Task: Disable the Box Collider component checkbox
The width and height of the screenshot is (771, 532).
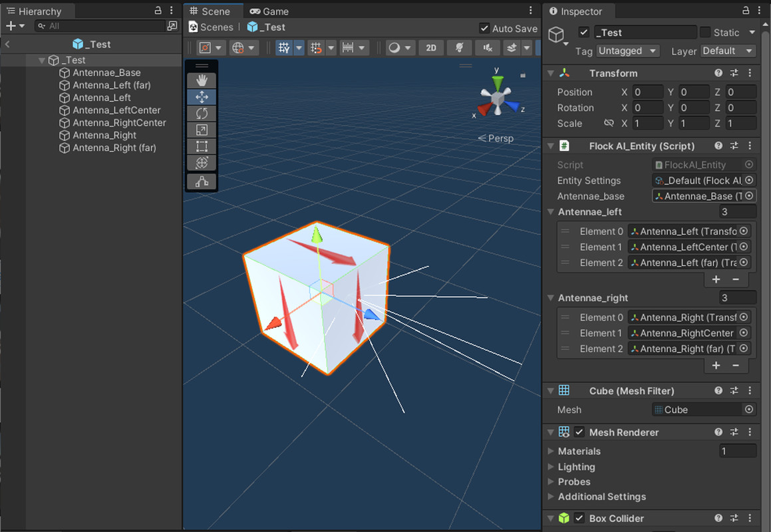Action: coord(579,518)
